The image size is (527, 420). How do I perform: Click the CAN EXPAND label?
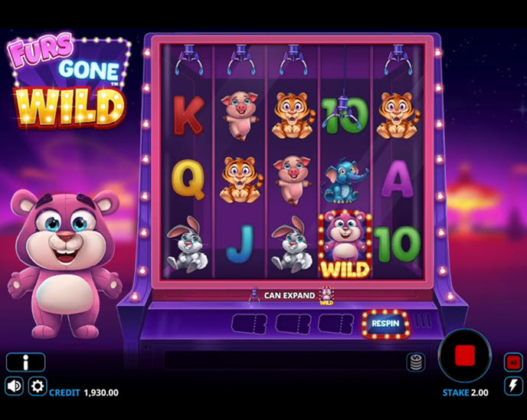tap(290, 296)
